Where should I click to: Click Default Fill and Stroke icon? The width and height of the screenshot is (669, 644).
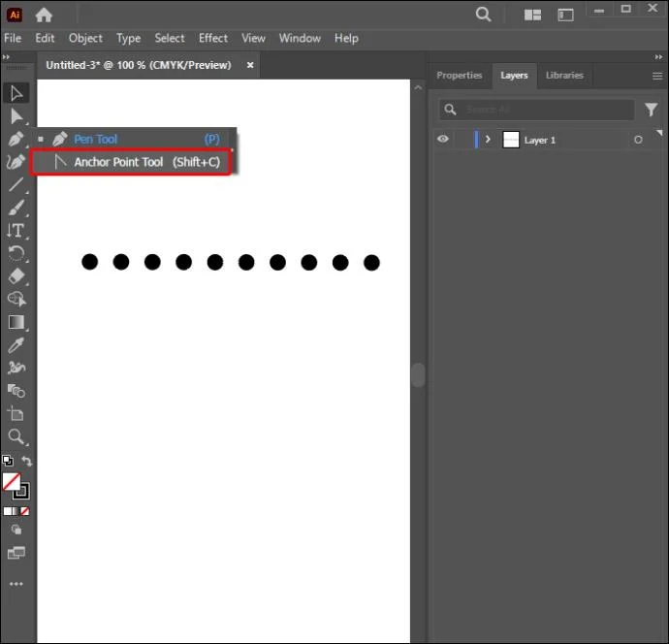[8, 461]
